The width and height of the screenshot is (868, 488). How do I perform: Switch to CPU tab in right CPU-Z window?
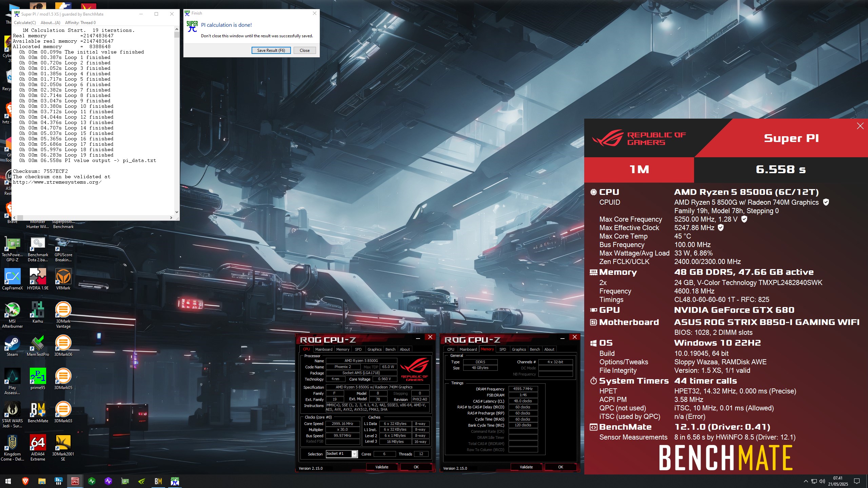point(451,349)
